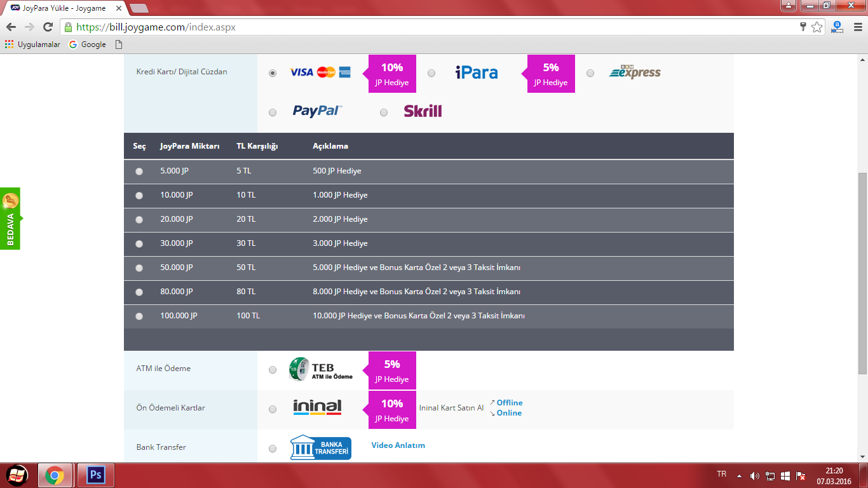
Task: Click the TL Karşılığı column header
Action: (257, 146)
